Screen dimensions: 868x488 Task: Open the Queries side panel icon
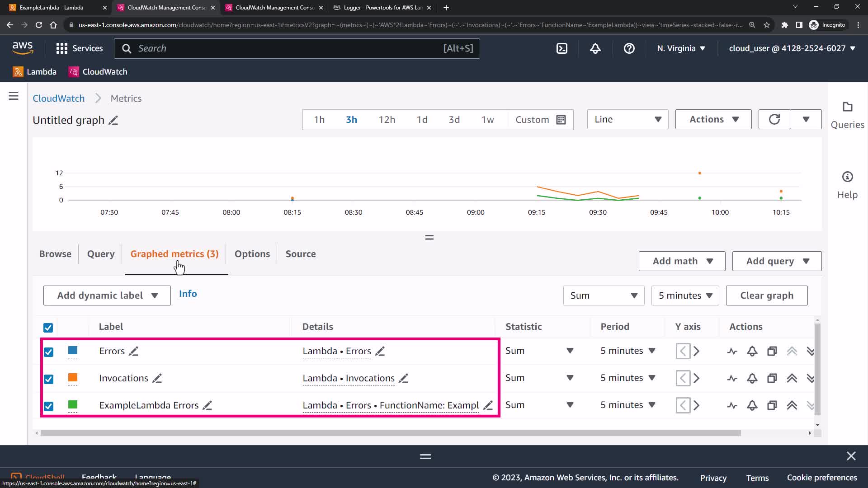[x=847, y=108]
